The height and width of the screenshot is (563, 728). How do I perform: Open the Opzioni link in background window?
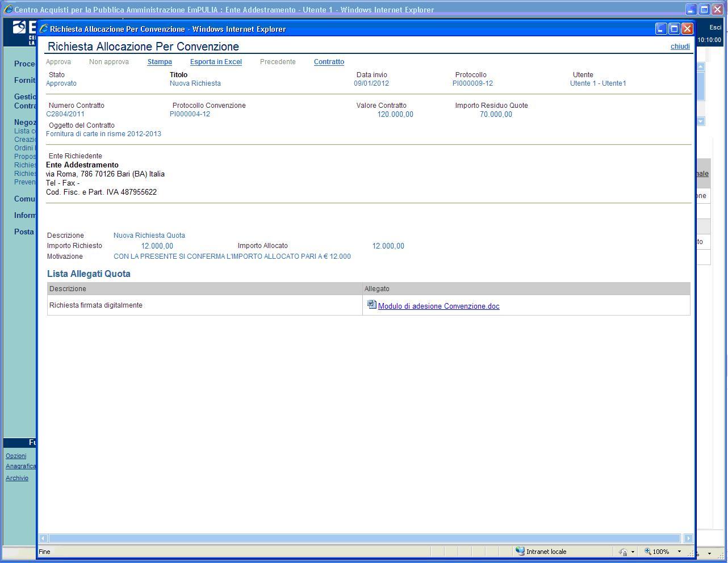16,456
